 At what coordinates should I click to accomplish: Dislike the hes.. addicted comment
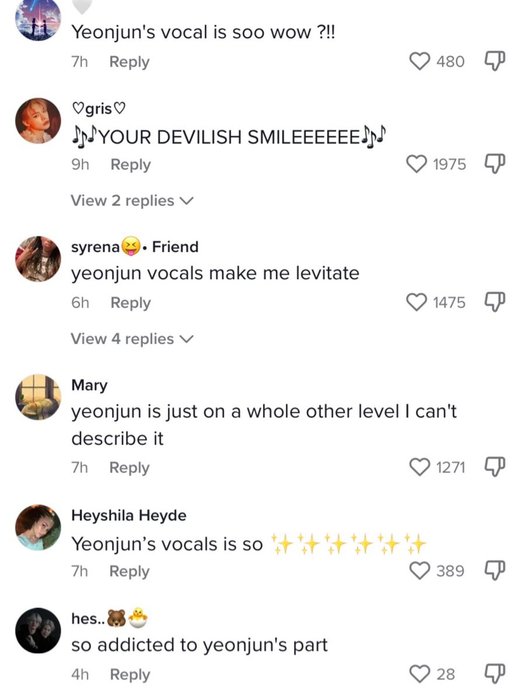pos(495,674)
